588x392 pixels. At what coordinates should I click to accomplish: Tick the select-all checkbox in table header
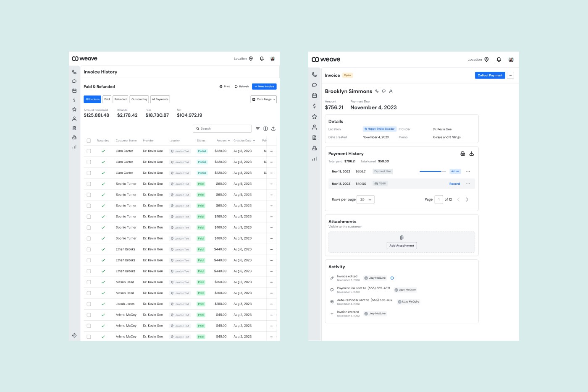pyautogui.click(x=89, y=141)
